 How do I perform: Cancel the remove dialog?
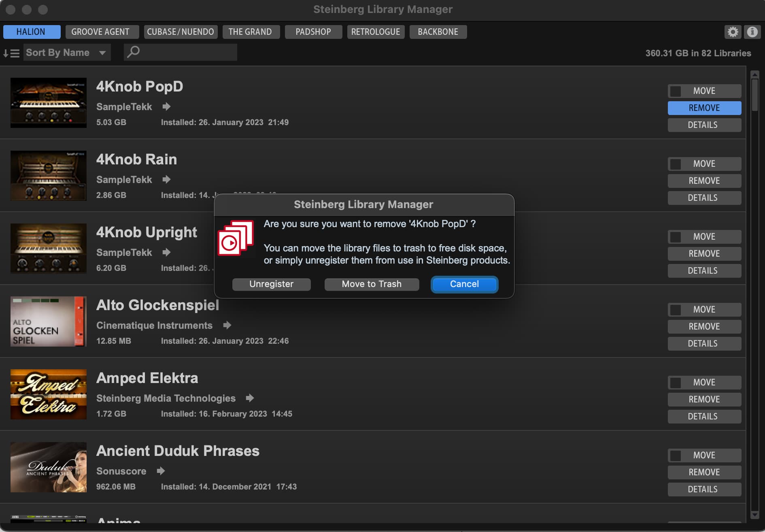(465, 284)
